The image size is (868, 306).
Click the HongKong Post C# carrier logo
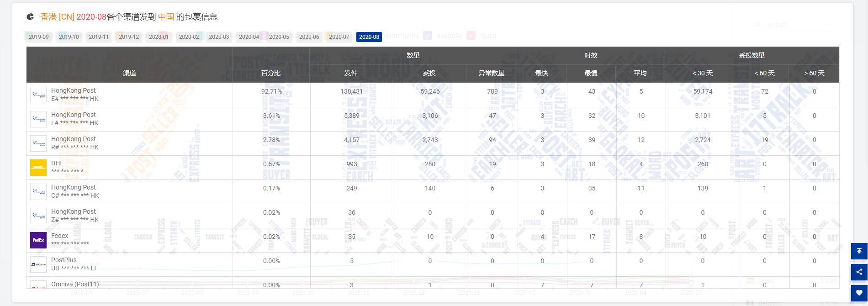38,192
